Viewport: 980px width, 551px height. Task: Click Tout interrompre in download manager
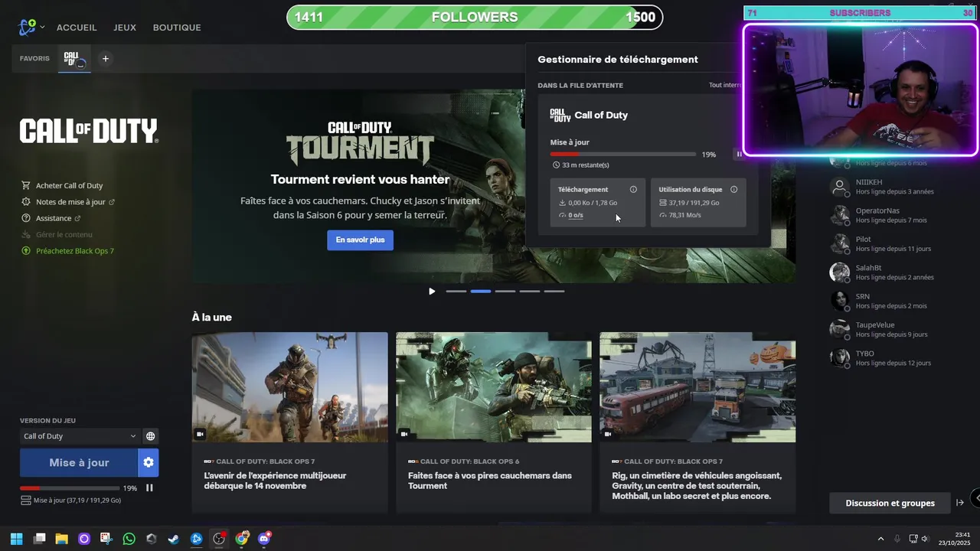point(725,85)
